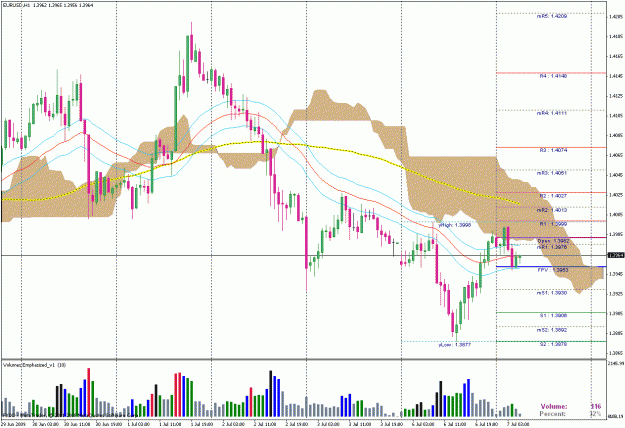Click the 7 Jul 03:00 time label
The image size is (625, 428).
518,425
